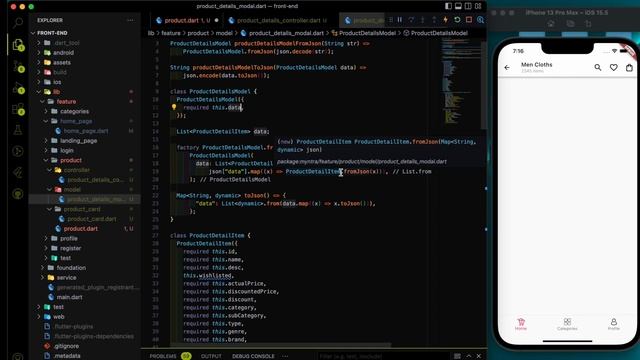Viewport: 640px width, 360px height.
Task: Open the Run and Debug view
Action: coord(18,88)
